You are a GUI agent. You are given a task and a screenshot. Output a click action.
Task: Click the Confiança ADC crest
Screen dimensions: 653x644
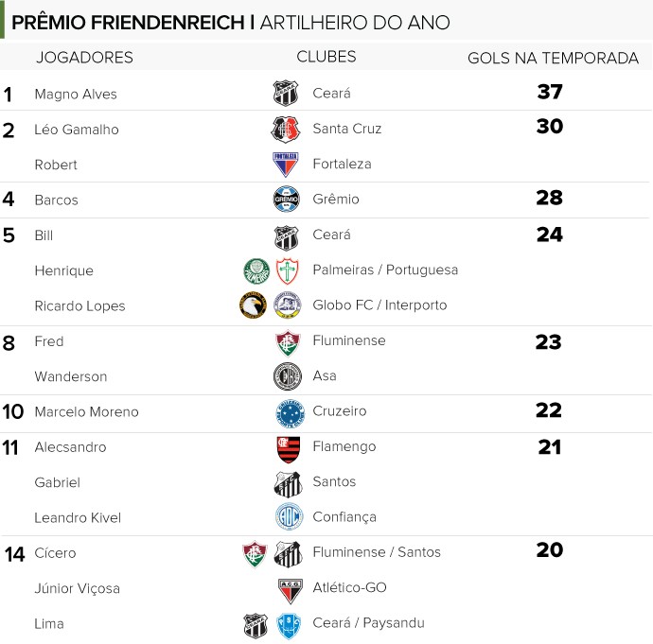pos(289,516)
